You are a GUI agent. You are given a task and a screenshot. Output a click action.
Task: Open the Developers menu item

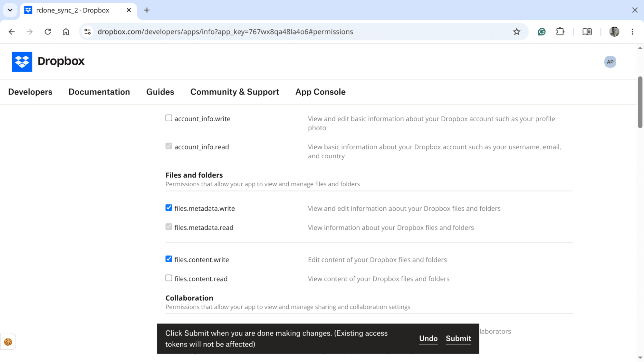click(30, 92)
